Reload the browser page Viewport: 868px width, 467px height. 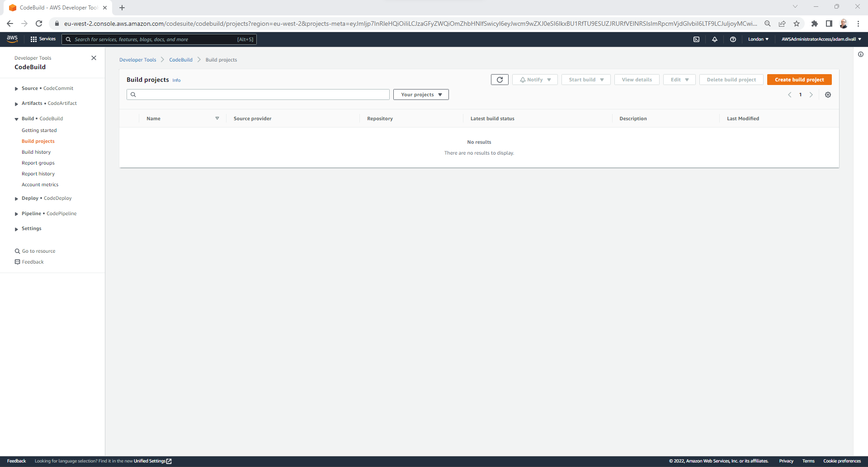click(39, 24)
